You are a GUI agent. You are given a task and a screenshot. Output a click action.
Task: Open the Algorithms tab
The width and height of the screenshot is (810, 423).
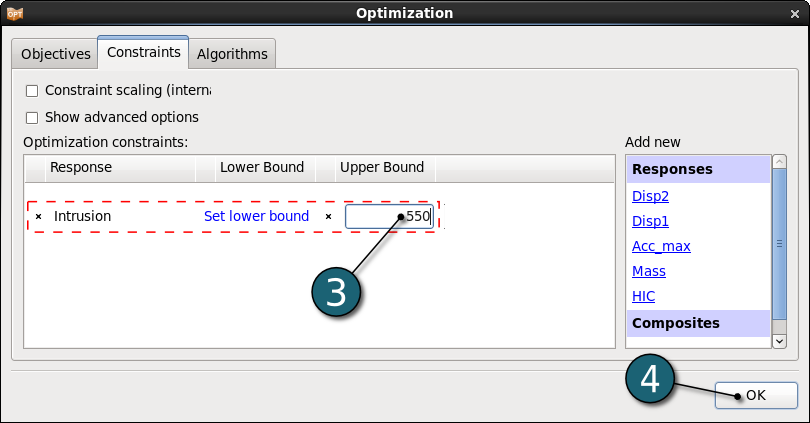[232, 54]
